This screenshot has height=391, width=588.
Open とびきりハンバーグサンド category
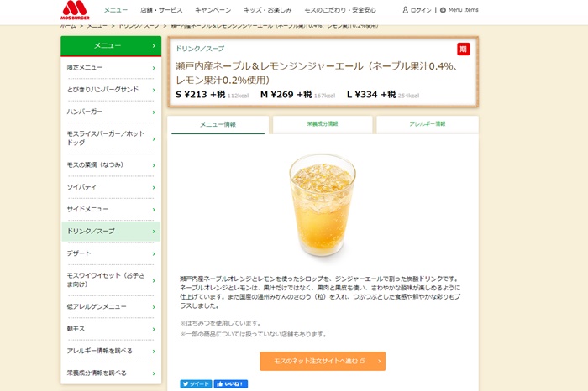[111, 90]
